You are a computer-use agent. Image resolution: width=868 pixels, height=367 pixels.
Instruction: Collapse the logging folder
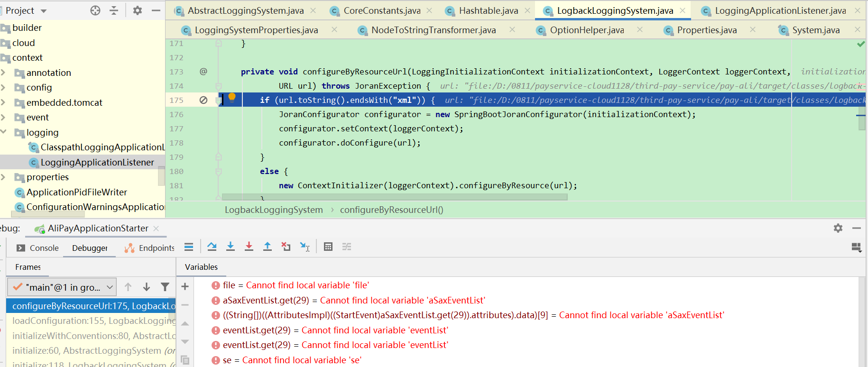pos(3,132)
